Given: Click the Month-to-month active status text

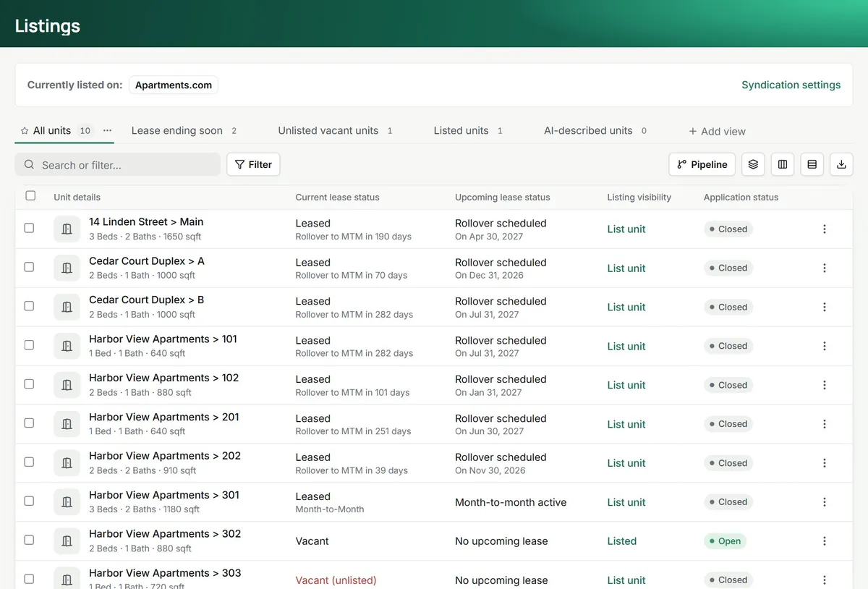Looking at the screenshot, I should 511,502.
